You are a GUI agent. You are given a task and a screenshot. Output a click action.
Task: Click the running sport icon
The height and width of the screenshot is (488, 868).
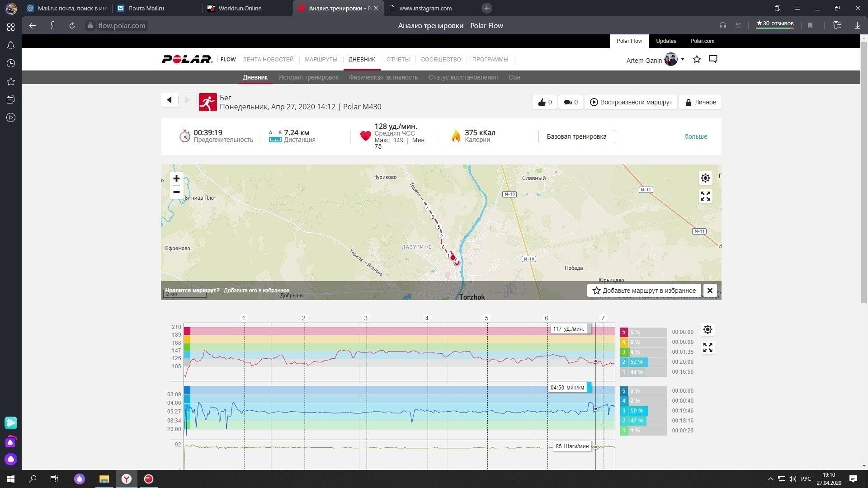(208, 102)
